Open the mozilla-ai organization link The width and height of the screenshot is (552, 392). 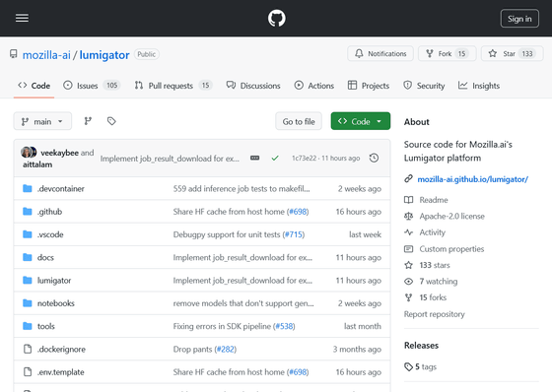click(46, 55)
